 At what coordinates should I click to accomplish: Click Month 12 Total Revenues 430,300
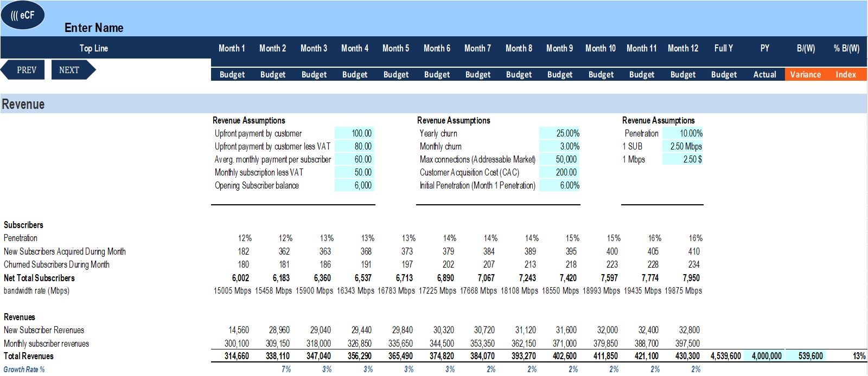687,356
